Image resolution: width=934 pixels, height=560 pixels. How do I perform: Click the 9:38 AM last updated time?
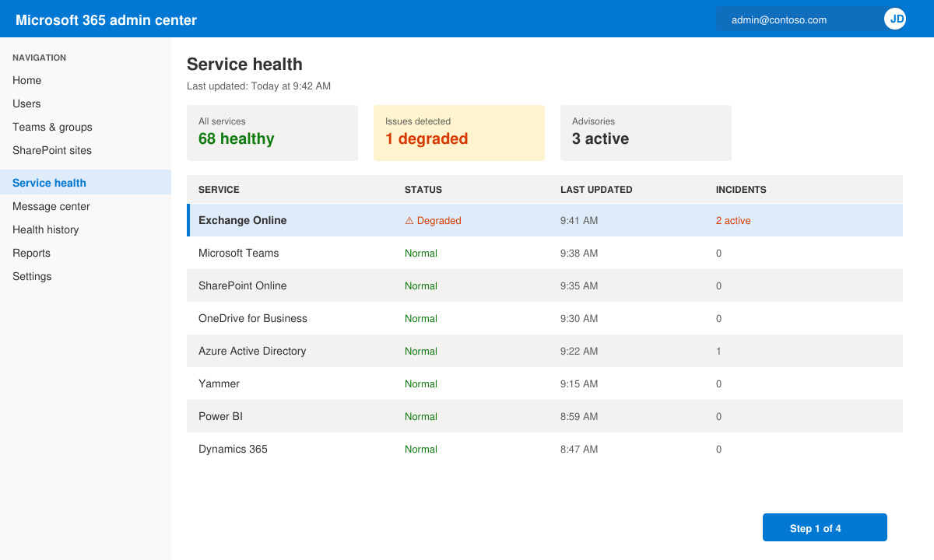point(579,254)
